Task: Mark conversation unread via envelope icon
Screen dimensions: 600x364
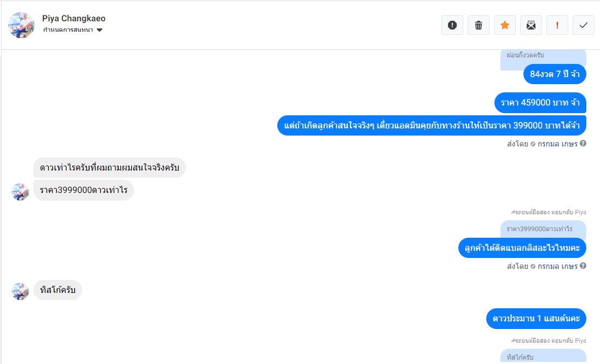Action: [531, 25]
